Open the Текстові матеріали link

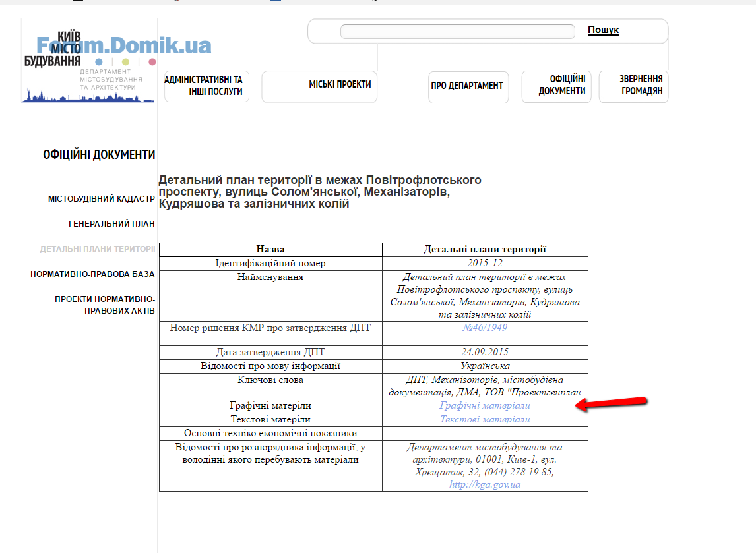(485, 420)
